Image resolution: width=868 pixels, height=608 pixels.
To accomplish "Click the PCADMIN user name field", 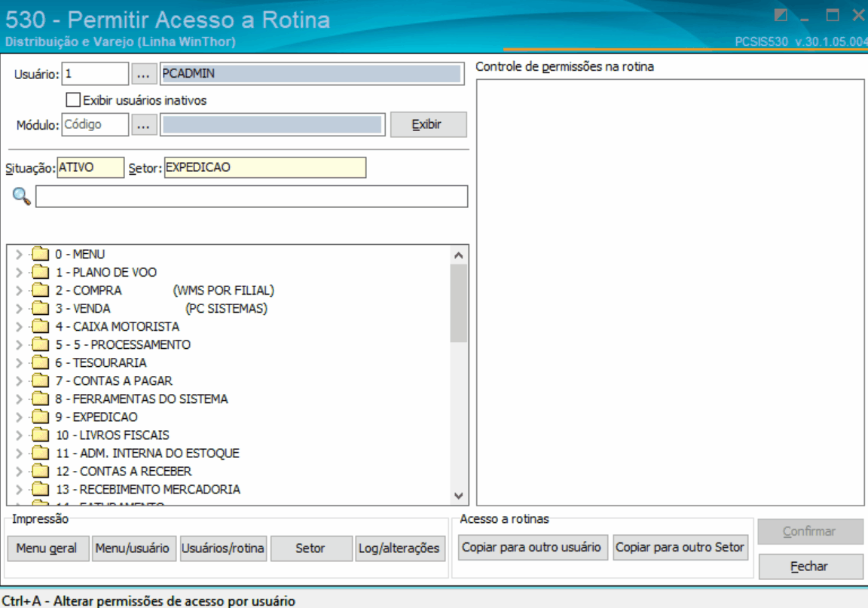I will pos(312,74).
